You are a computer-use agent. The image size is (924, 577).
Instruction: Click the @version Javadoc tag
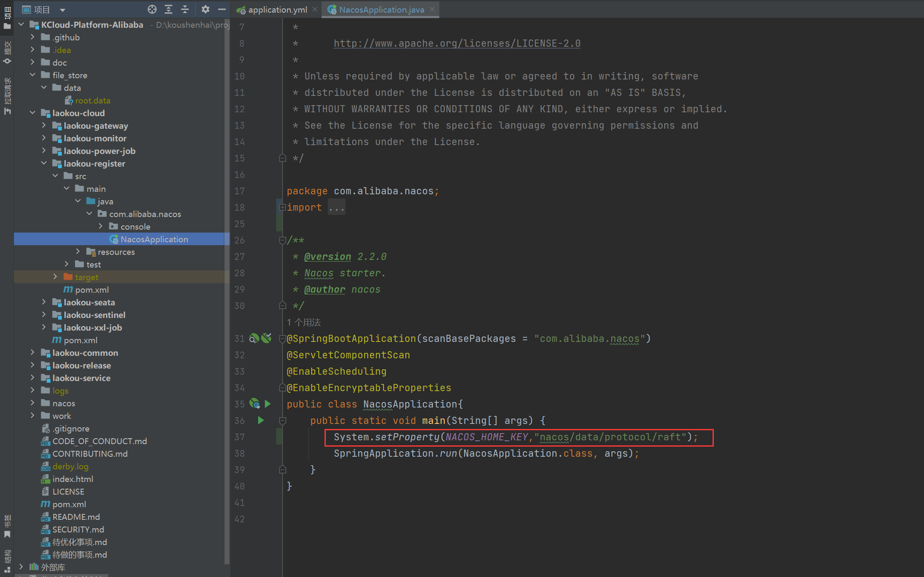(327, 257)
